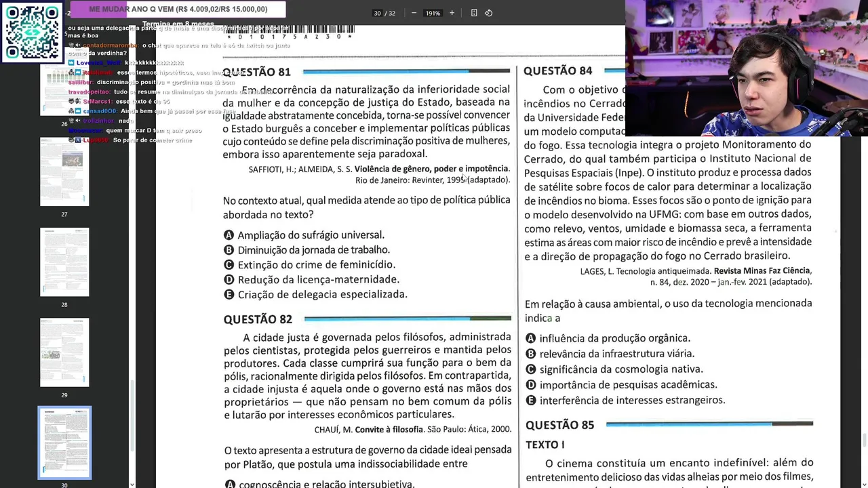Select answer C significância da cosmologia nativa
The image size is (868, 488).
pyautogui.click(x=614, y=369)
